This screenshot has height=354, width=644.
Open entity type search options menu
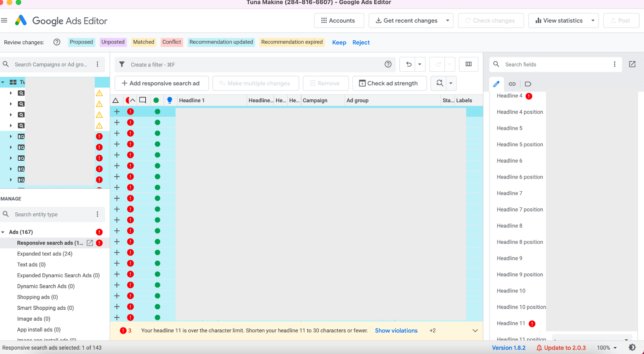(x=97, y=214)
